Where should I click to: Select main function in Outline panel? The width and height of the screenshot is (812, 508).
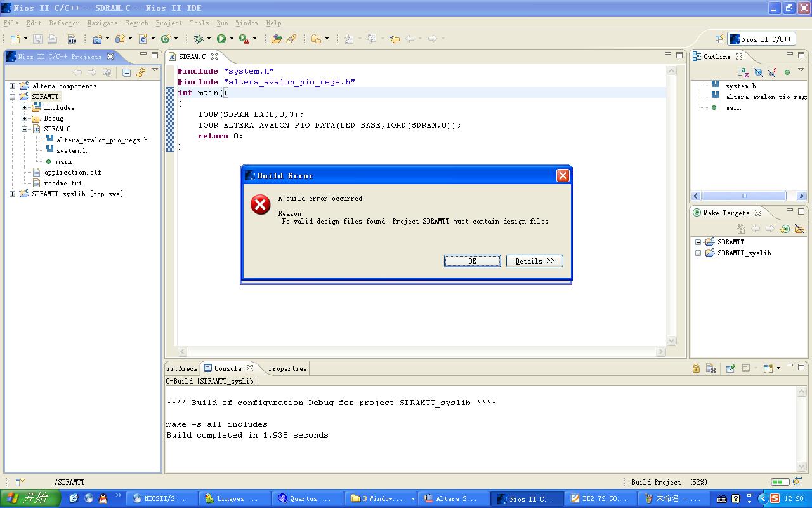pyautogui.click(x=733, y=107)
